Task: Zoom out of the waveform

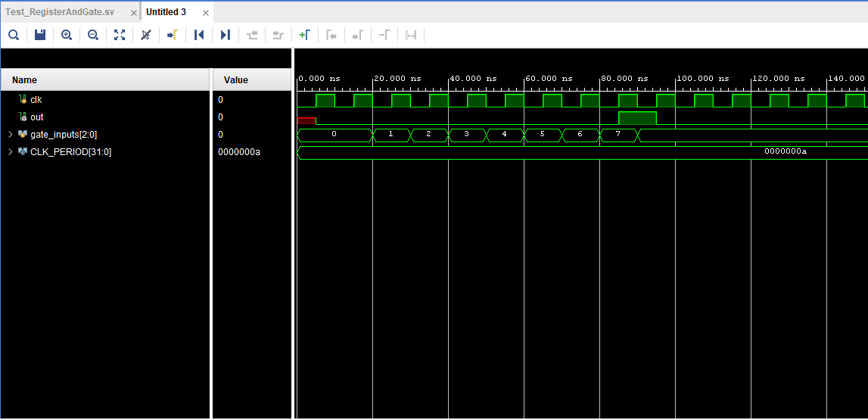Action: pyautogui.click(x=93, y=36)
